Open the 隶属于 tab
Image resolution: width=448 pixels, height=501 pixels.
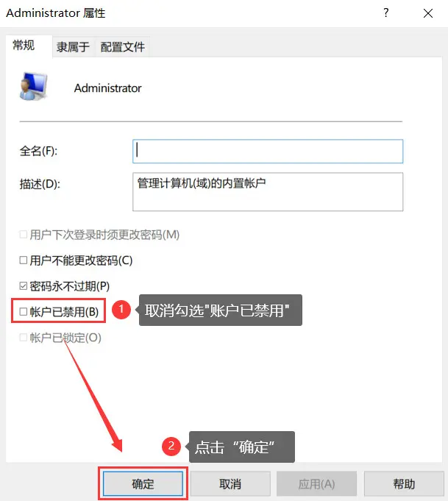(73, 47)
